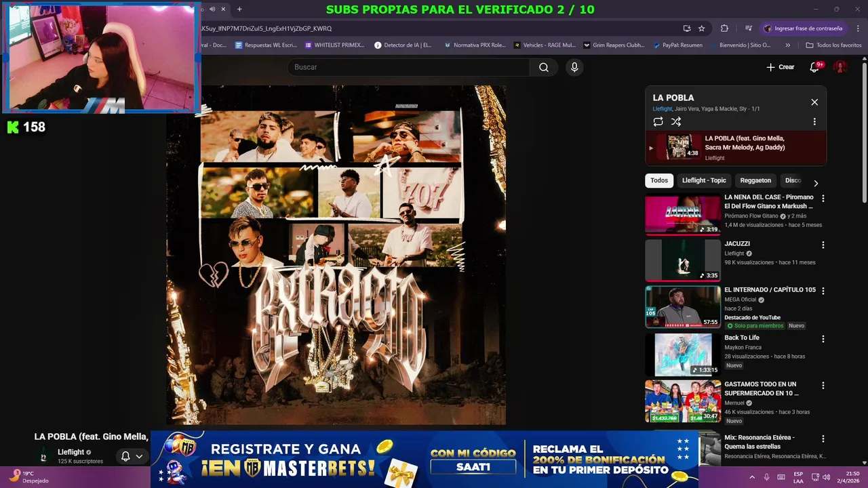Toggle shuffle in LA POBLA playlist
The width and height of the screenshot is (868, 488).
[676, 122]
